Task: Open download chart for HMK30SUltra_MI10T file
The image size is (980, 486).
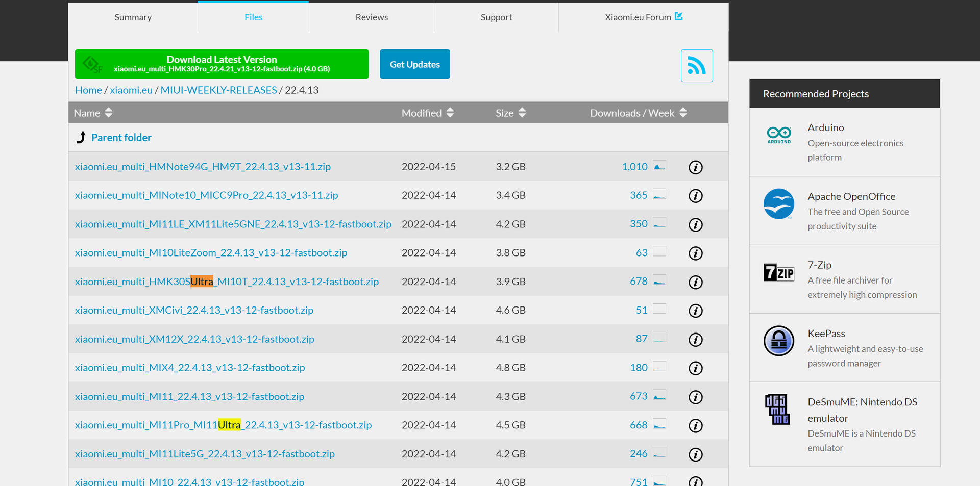Action: [x=659, y=280]
